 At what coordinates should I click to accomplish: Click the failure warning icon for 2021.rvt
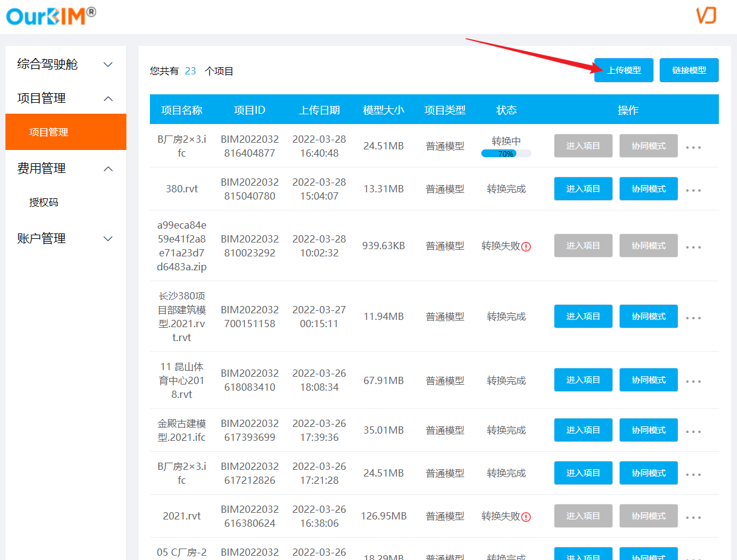coord(526,516)
